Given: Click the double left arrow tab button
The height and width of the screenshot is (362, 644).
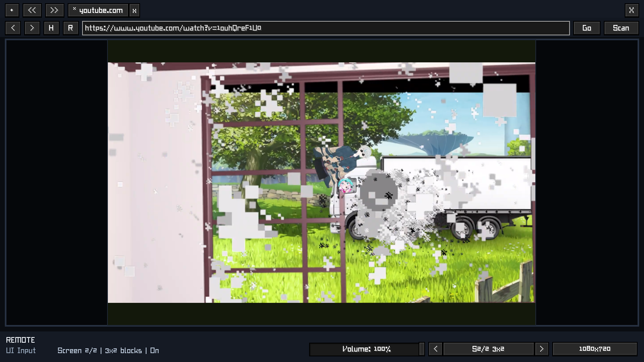Looking at the screenshot, I should [x=32, y=10].
